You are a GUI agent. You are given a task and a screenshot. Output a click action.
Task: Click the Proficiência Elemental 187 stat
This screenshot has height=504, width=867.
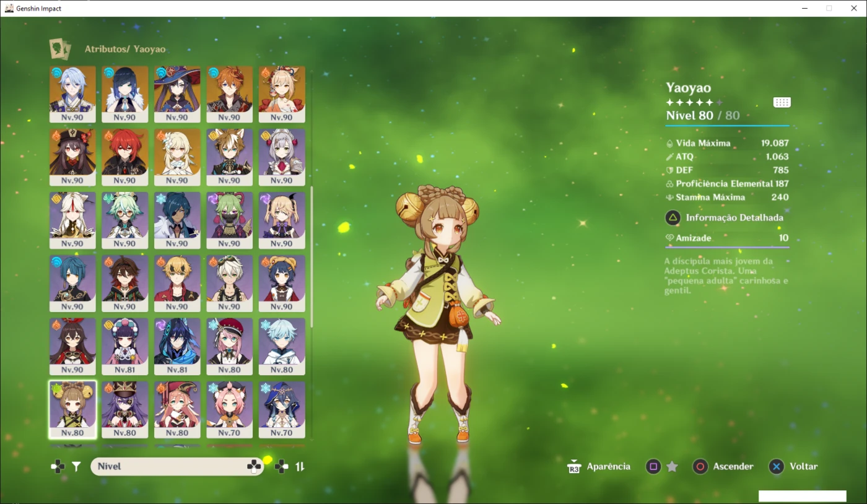(x=727, y=184)
